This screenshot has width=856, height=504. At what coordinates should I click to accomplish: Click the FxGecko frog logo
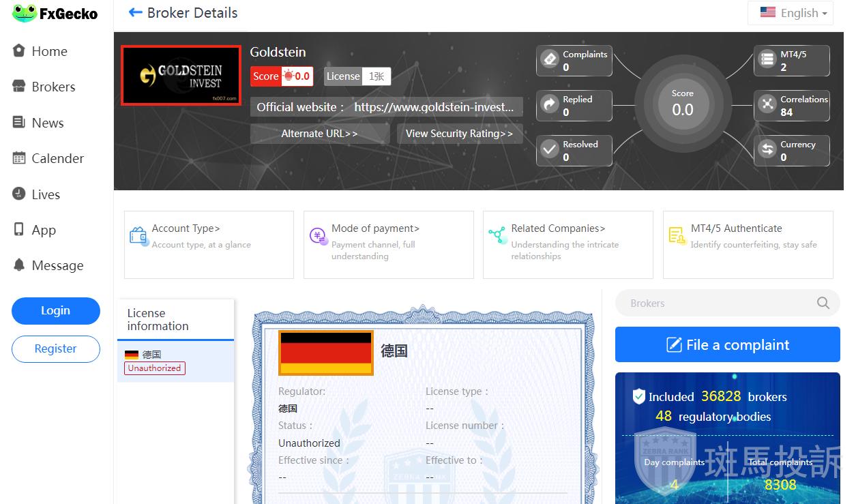(25, 14)
